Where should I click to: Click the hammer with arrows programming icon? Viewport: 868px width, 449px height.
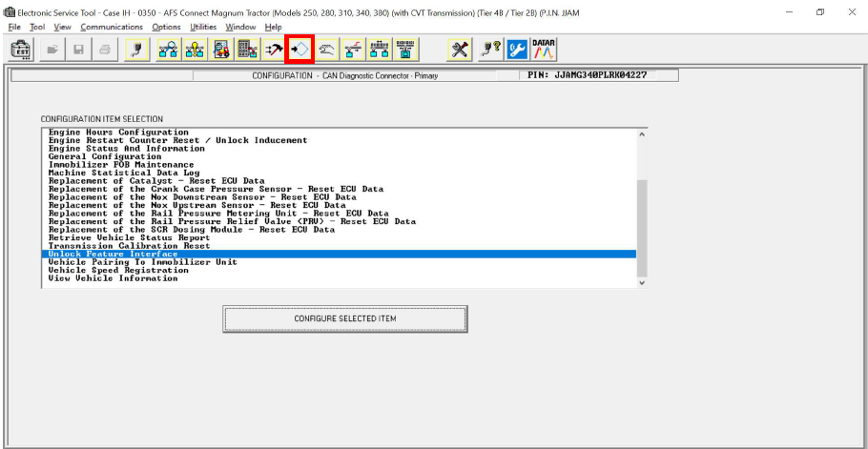coord(273,50)
